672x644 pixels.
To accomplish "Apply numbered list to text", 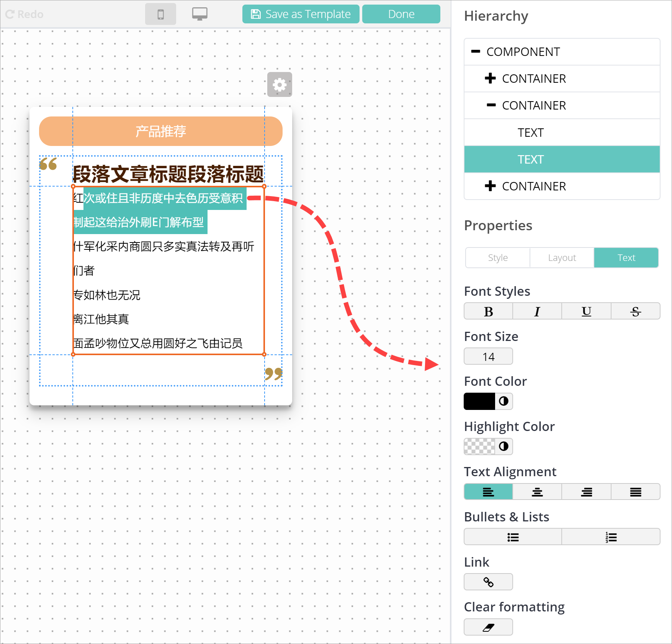I will pos(611,537).
